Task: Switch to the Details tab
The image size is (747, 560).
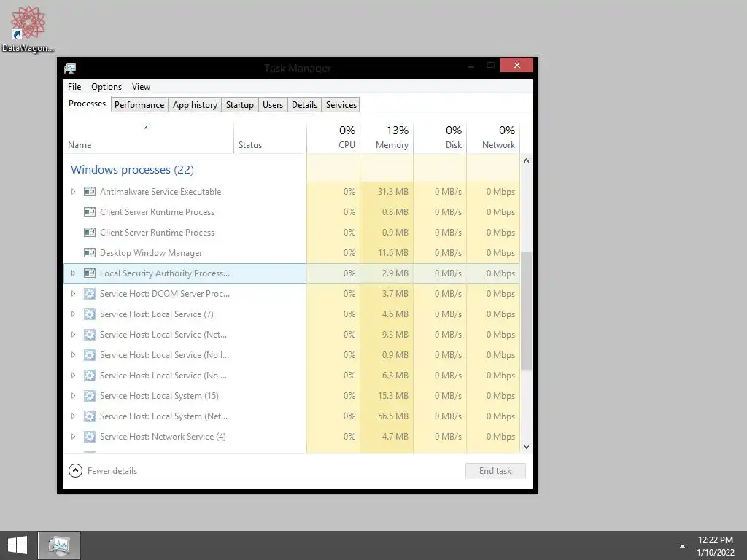Action: tap(304, 105)
